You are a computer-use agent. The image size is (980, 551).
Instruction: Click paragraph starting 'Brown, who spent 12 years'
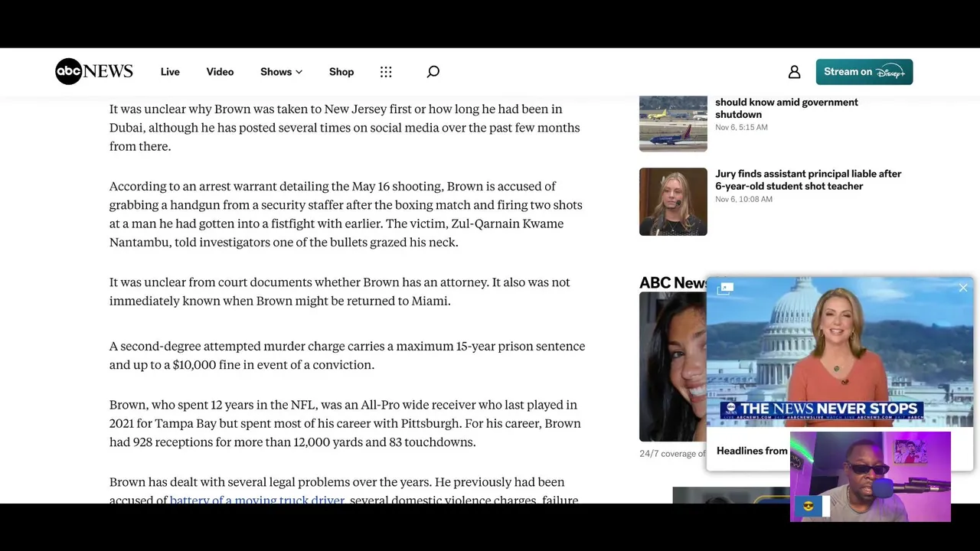345,423
